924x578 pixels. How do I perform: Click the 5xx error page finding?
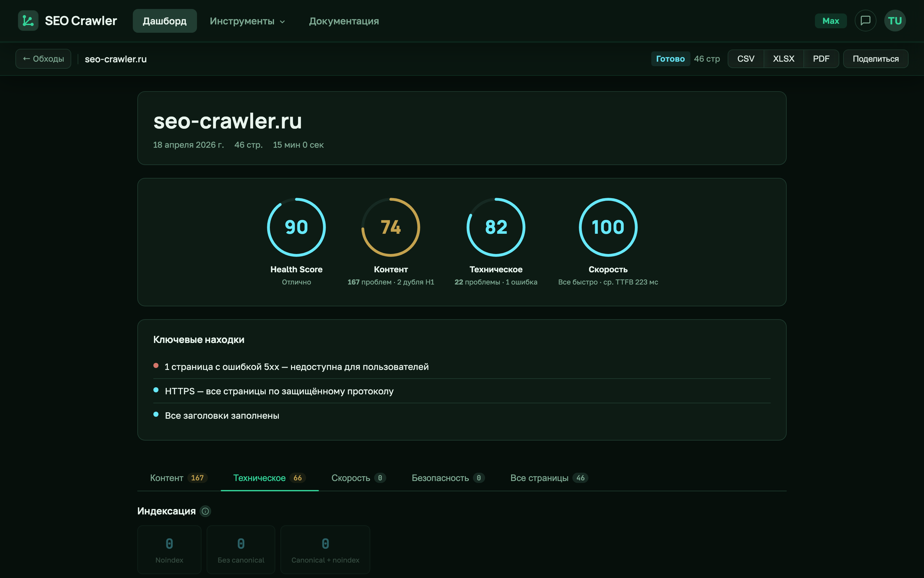pyautogui.click(x=462, y=367)
